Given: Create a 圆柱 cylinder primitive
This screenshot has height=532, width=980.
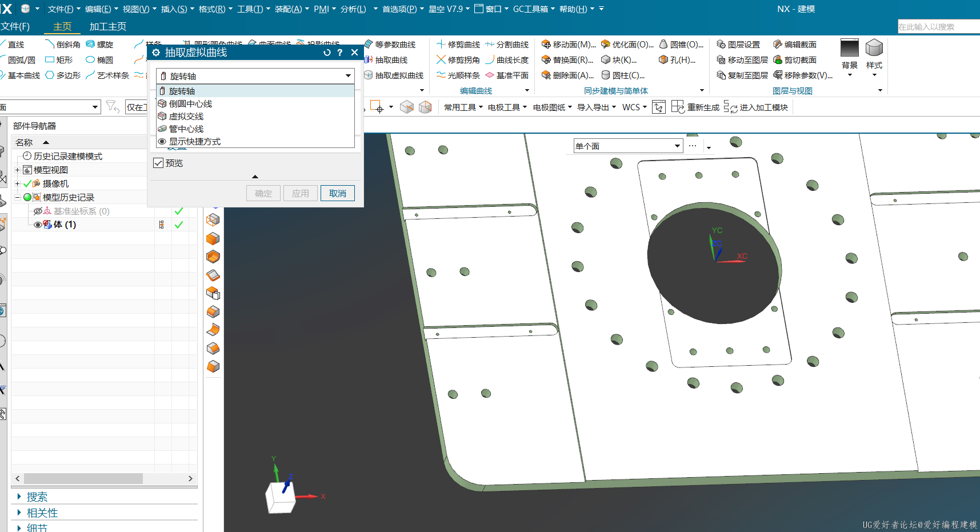Looking at the screenshot, I should [623, 75].
